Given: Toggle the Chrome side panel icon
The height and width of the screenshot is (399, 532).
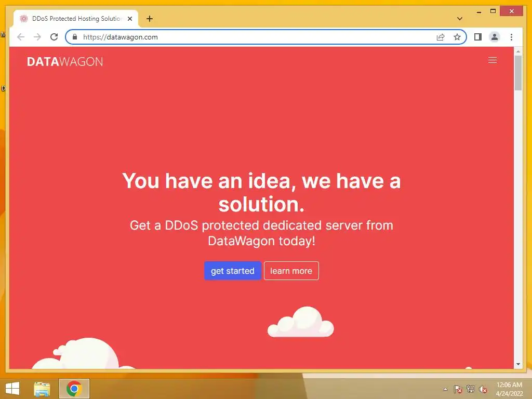Looking at the screenshot, I should tap(478, 37).
